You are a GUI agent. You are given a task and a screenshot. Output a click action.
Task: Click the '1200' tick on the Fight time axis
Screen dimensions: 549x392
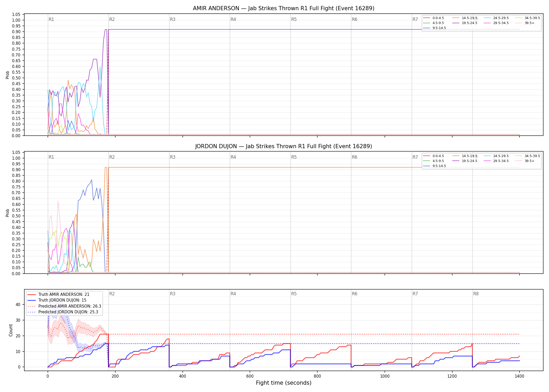point(452,376)
